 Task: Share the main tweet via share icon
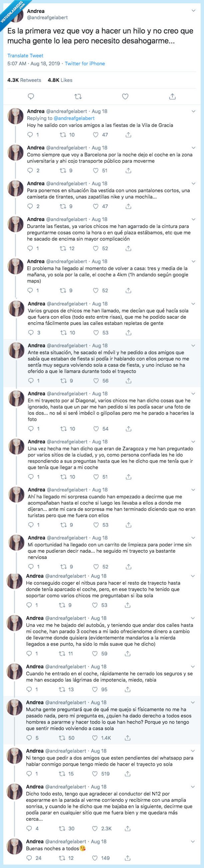point(172,97)
